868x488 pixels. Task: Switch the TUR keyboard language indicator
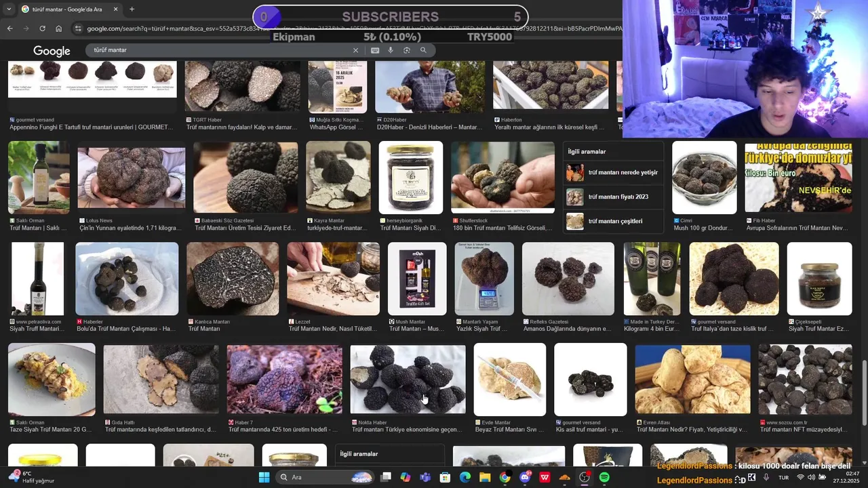click(783, 477)
